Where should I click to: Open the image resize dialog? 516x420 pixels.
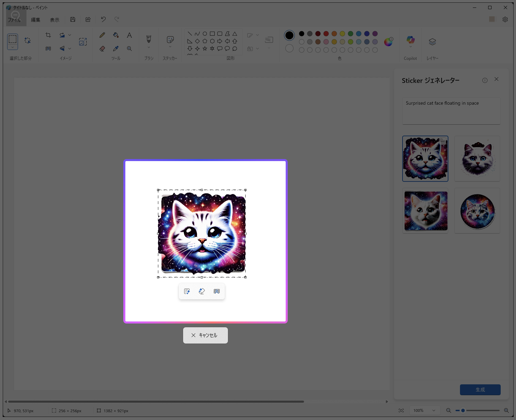(x=83, y=41)
